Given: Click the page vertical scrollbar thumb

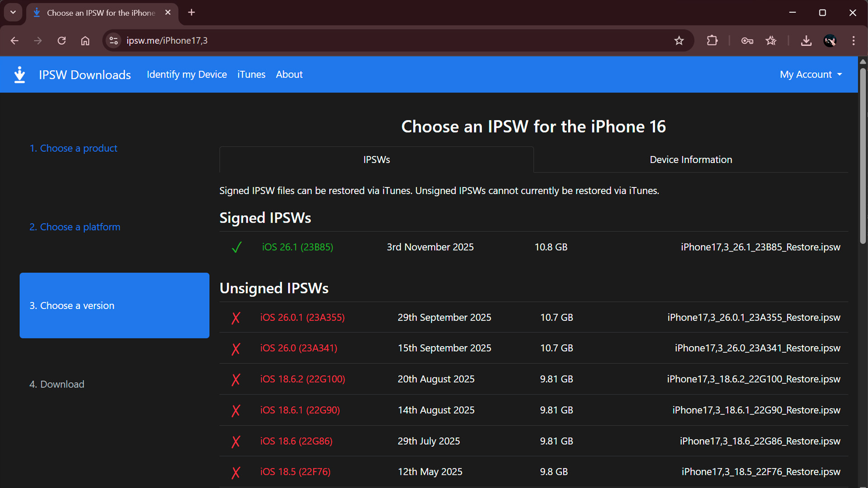Looking at the screenshot, I should (x=863, y=154).
